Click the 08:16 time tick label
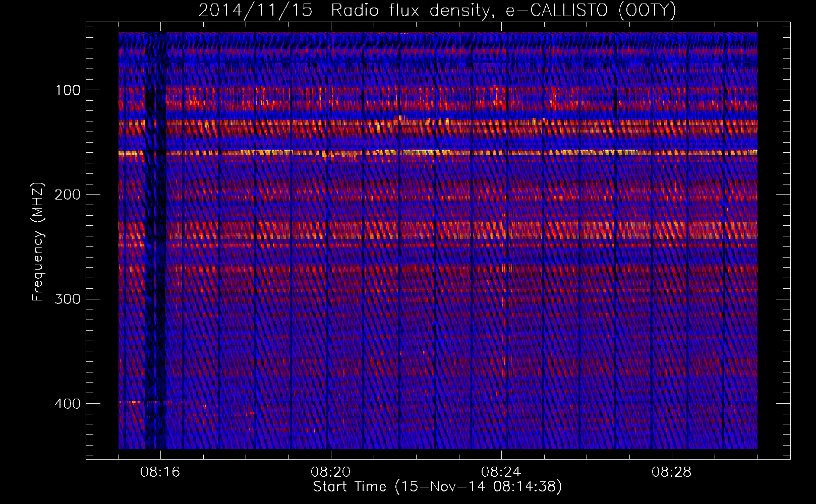This screenshot has width=816, height=504. pos(160,472)
